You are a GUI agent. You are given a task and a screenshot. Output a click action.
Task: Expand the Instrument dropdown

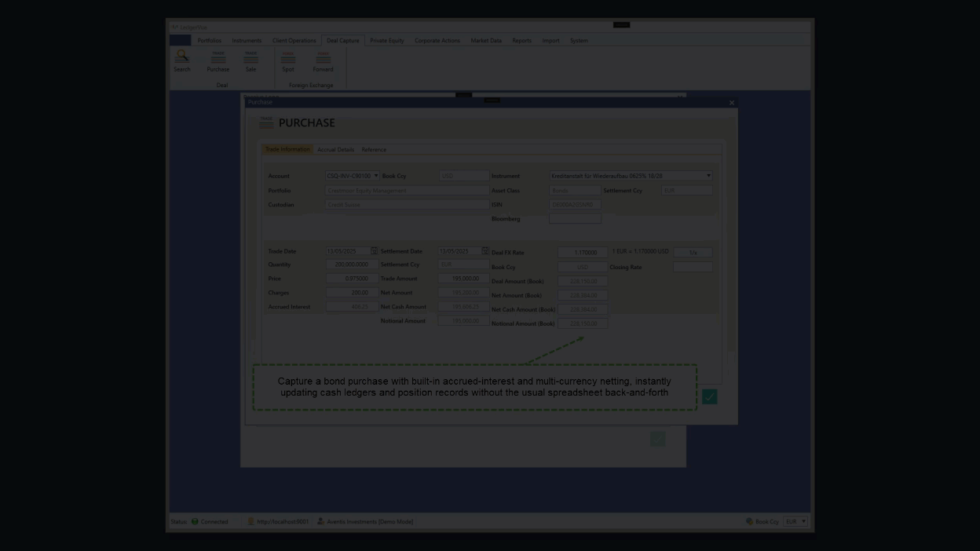pyautogui.click(x=708, y=176)
